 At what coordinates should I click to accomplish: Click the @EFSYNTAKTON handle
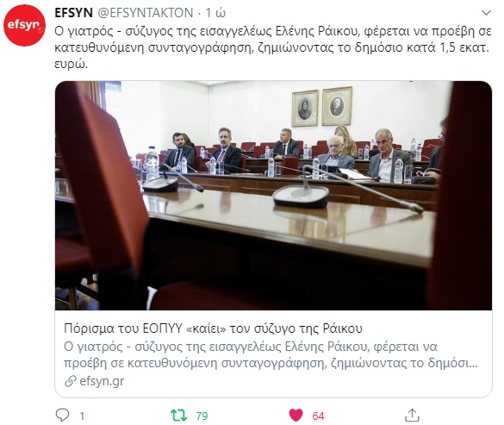(146, 13)
